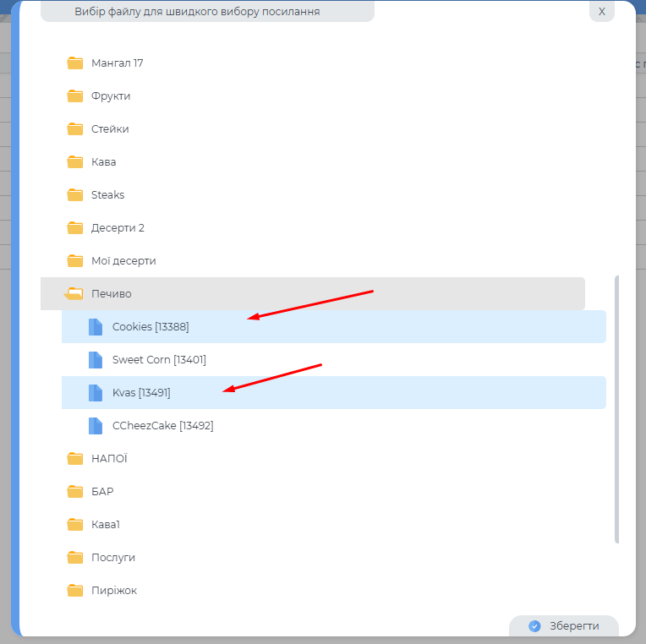
Task: Click the folder icon beside Фрукти
Action: [x=75, y=96]
